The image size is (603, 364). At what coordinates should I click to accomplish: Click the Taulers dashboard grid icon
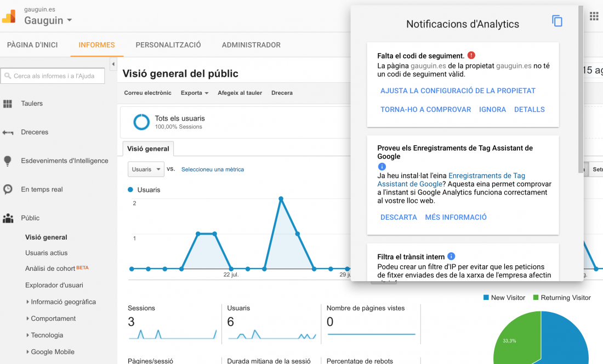[8, 104]
